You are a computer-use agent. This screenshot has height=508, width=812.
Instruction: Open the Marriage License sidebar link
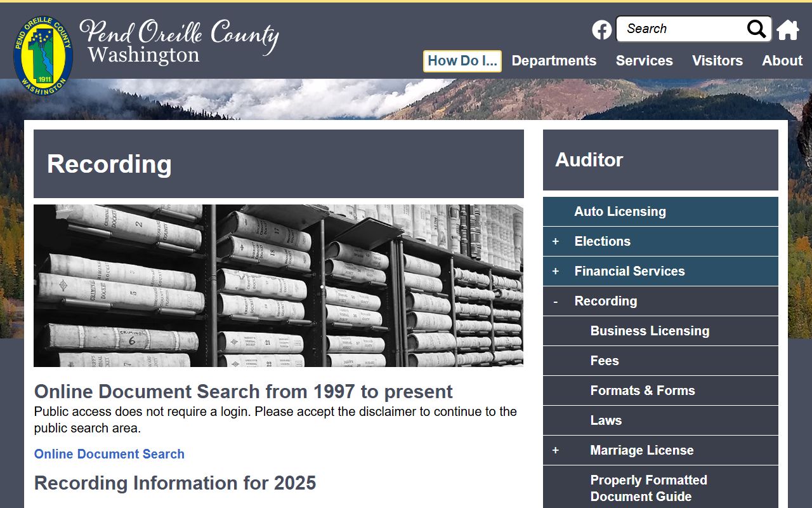coord(642,450)
